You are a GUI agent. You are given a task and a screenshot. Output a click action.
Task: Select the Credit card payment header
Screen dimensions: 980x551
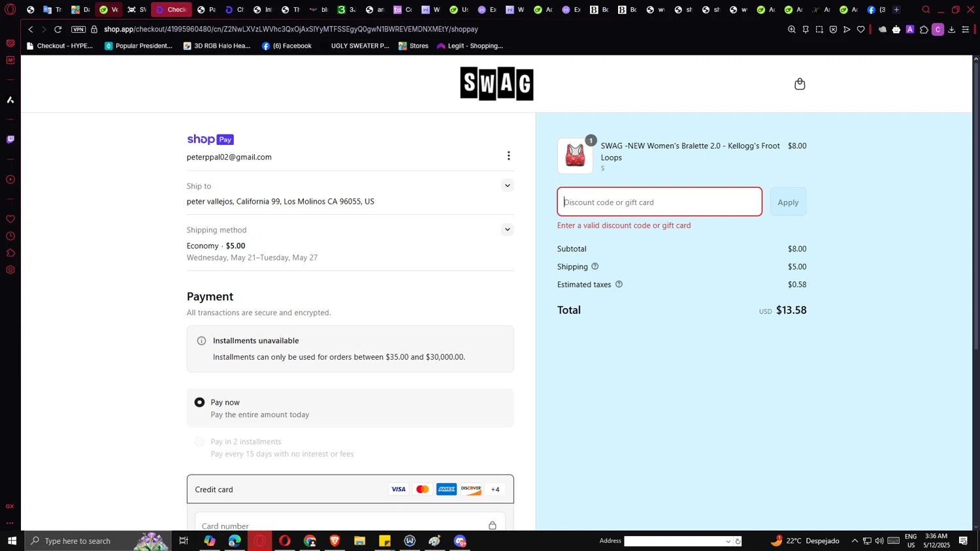pos(350,489)
